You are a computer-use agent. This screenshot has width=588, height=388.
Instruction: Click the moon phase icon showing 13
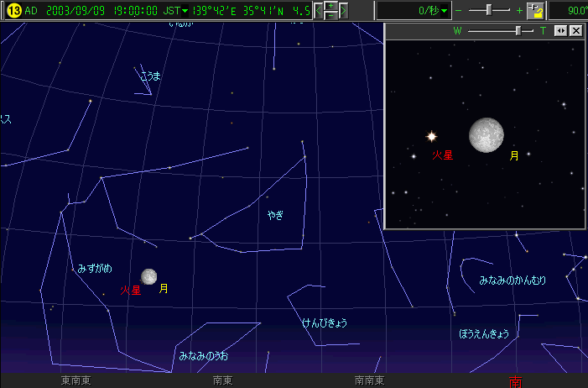point(13,11)
